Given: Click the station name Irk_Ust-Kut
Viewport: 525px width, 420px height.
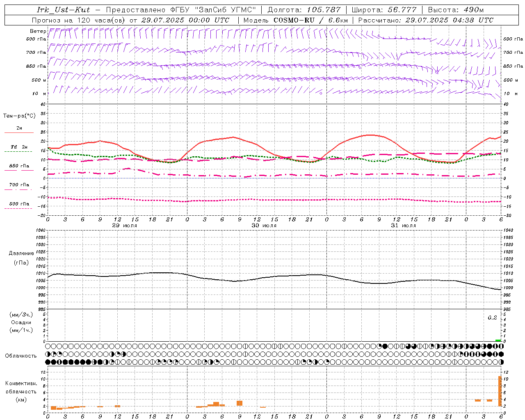Looking at the screenshot, I should tap(64, 10).
